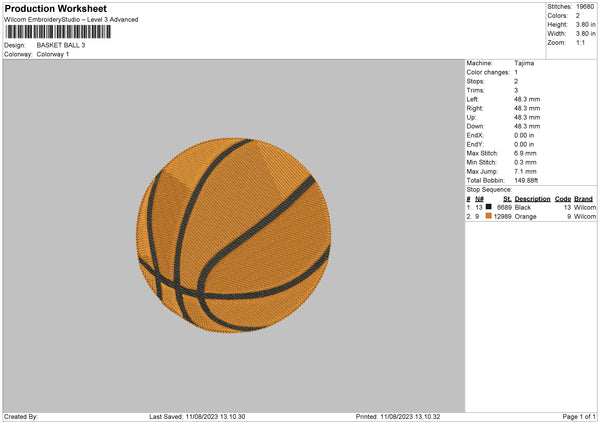Viewport: 600px width, 424px height.
Task: Click the Max Jump value 7.1 mm
Action: (x=525, y=171)
